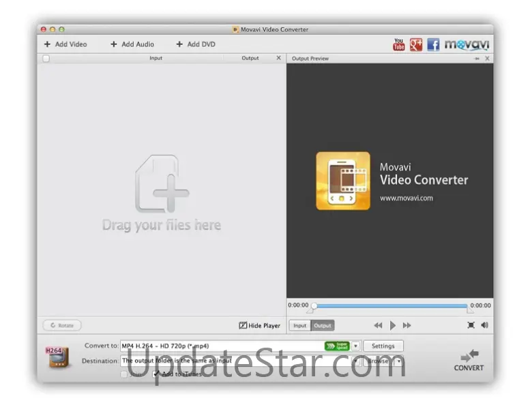532x407 pixels.
Task: Click the start time 0:00:00 label on the left
Action: 298,305
